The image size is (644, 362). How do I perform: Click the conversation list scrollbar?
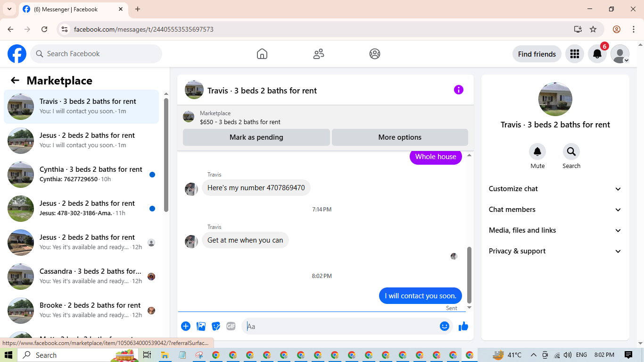(166, 155)
